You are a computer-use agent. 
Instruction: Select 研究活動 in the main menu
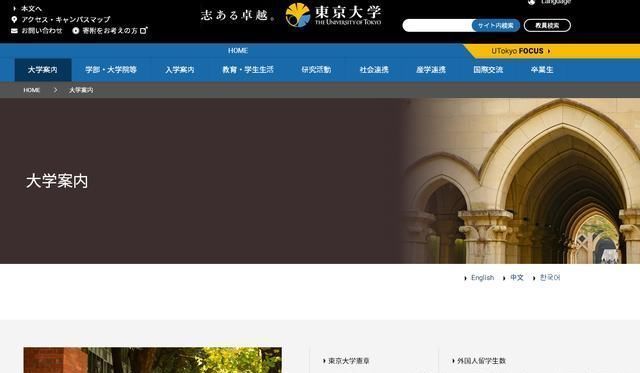point(316,70)
